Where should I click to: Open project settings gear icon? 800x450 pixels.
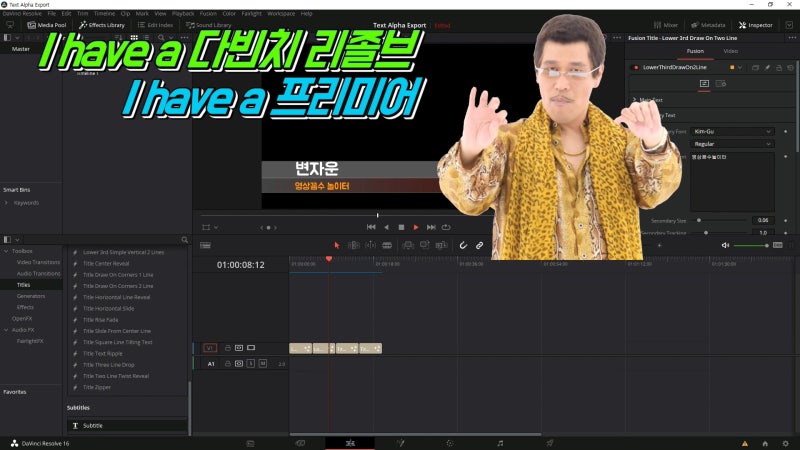click(786, 443)
